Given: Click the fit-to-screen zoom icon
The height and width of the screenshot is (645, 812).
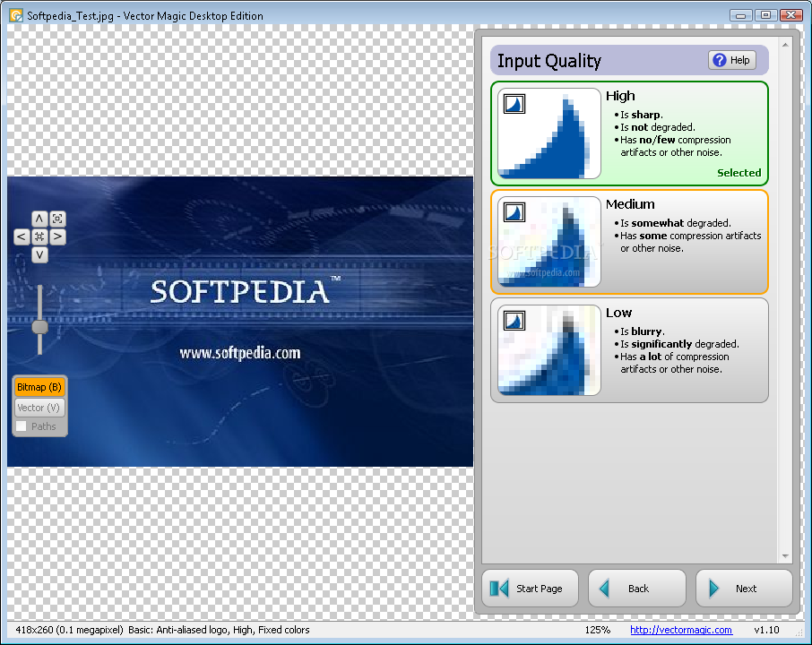Looking at the screenshot, I should 57,219.
